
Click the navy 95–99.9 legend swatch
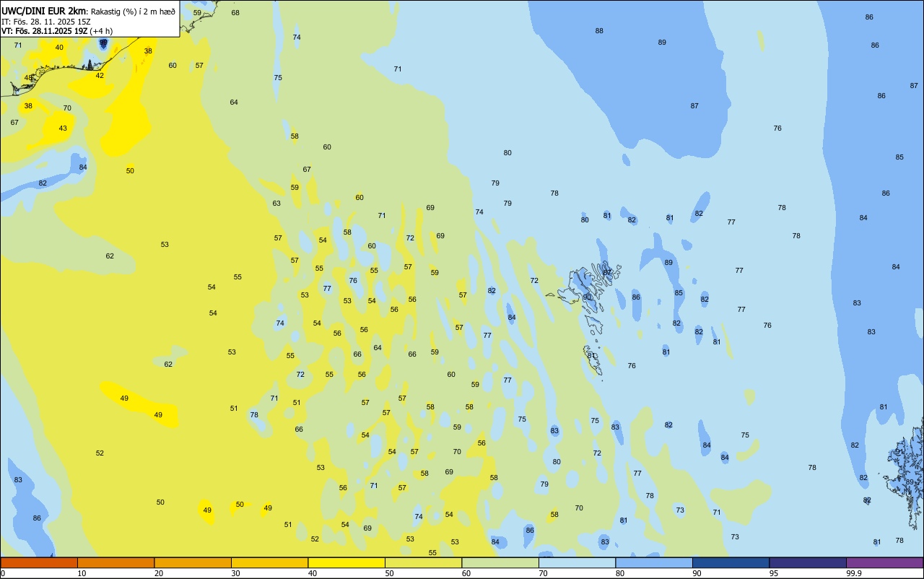coord(808,562)
